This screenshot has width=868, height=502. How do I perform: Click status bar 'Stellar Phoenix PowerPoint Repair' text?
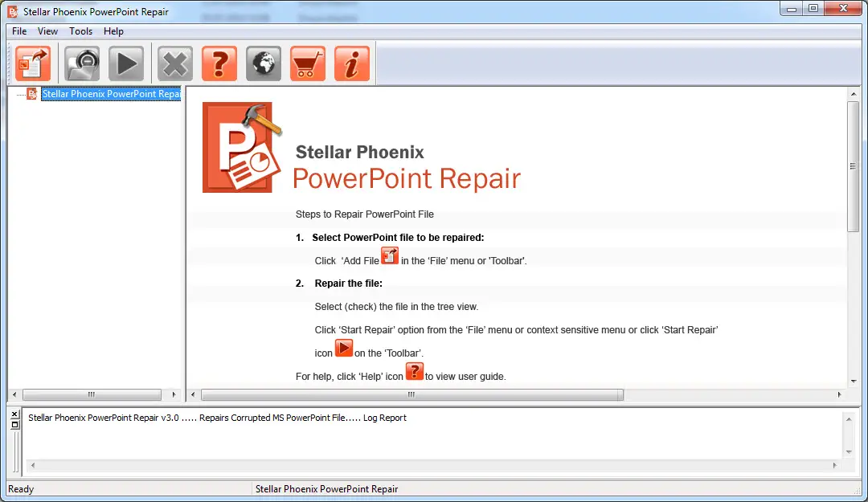click(326, 489)
